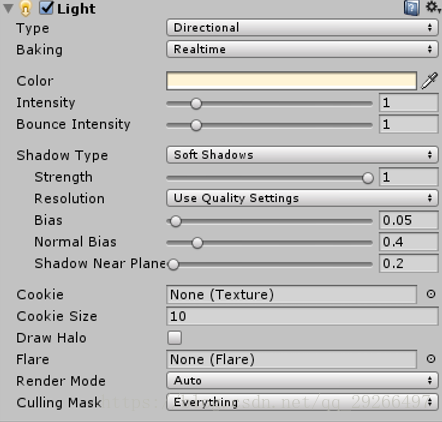Image resolution: width=442 pixels, height=422 pixels.
Task: Click the Shadow Near Plane label
Action: click(x=100, y=263)
